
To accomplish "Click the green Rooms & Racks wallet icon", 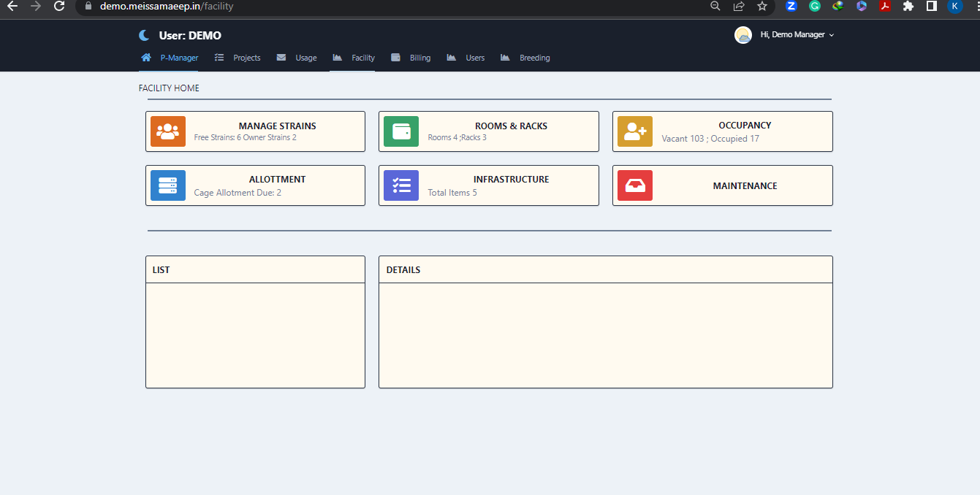I will 401,131.
